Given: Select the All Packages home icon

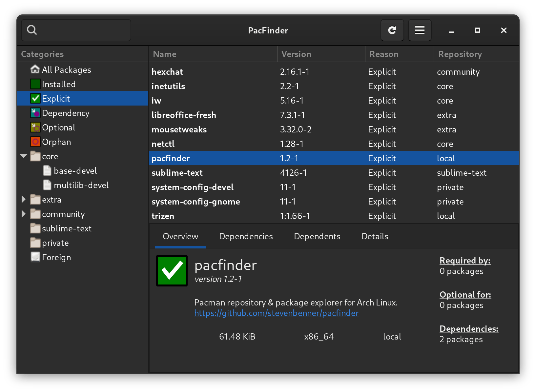Looking at the screenshot, I should [x=35, y=69].
